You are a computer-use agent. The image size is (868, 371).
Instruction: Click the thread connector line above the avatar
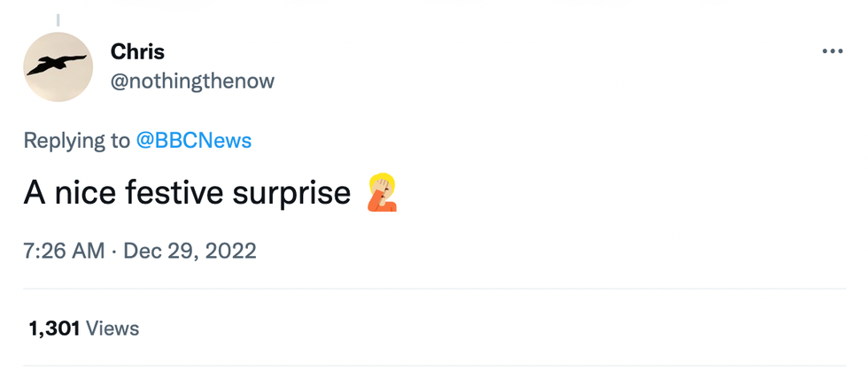58,19
